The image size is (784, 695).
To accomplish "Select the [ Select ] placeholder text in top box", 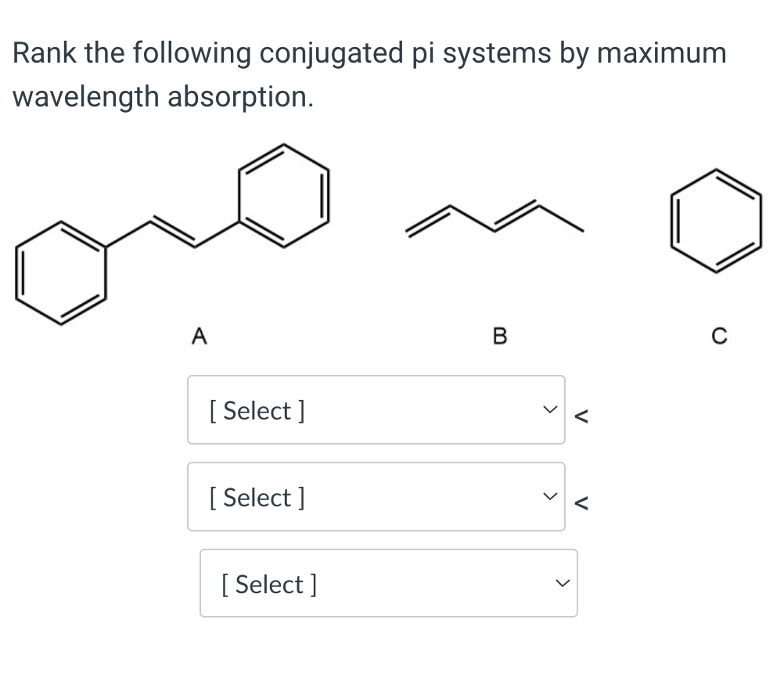I will (x=257, y=410).
